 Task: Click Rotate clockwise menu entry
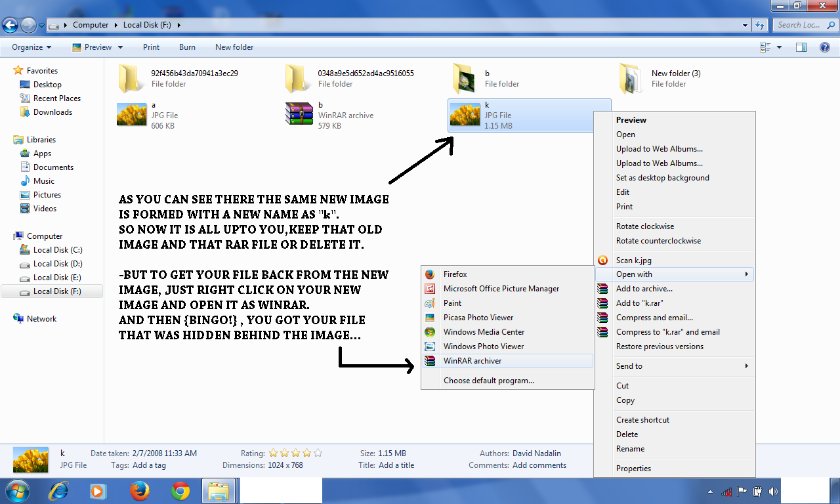pos(675,226)
